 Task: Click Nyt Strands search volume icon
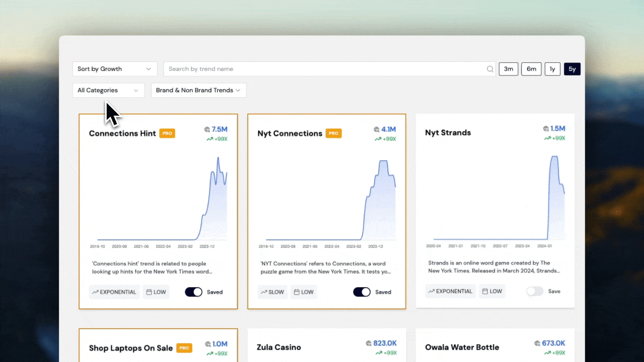(546, 129)
